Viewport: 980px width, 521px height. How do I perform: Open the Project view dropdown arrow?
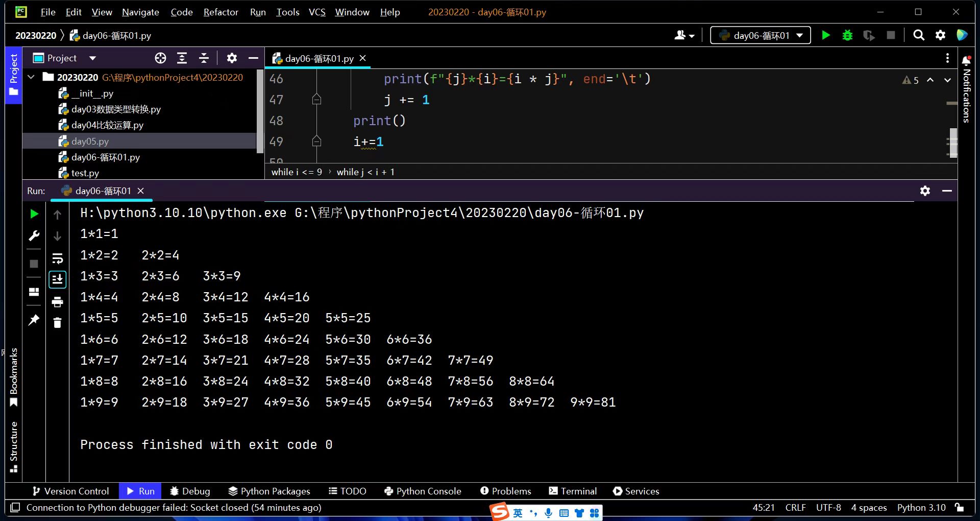[92, 58]
